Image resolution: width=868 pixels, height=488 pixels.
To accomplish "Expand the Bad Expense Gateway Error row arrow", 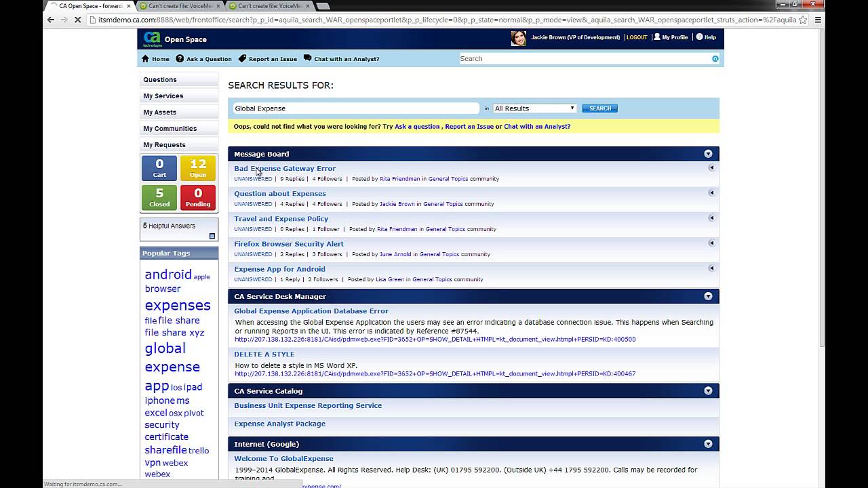I will click(x=711, y=167).
